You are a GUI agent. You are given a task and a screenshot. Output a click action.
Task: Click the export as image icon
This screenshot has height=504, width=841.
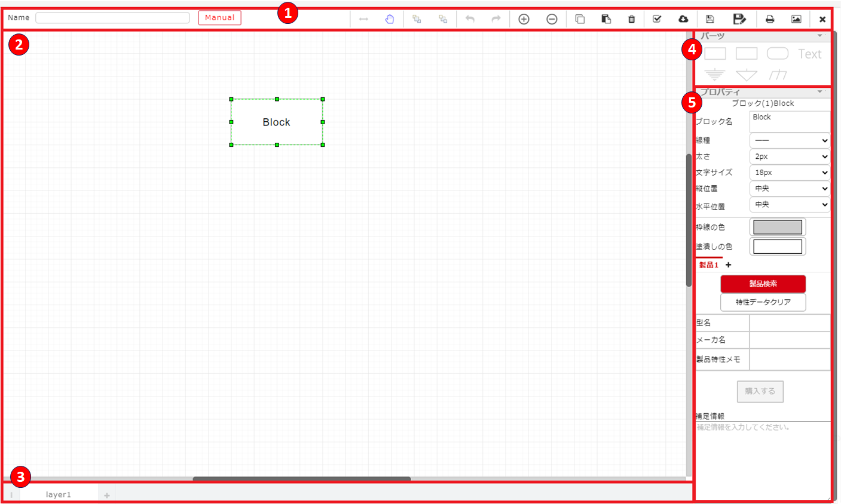coord(796,19)
